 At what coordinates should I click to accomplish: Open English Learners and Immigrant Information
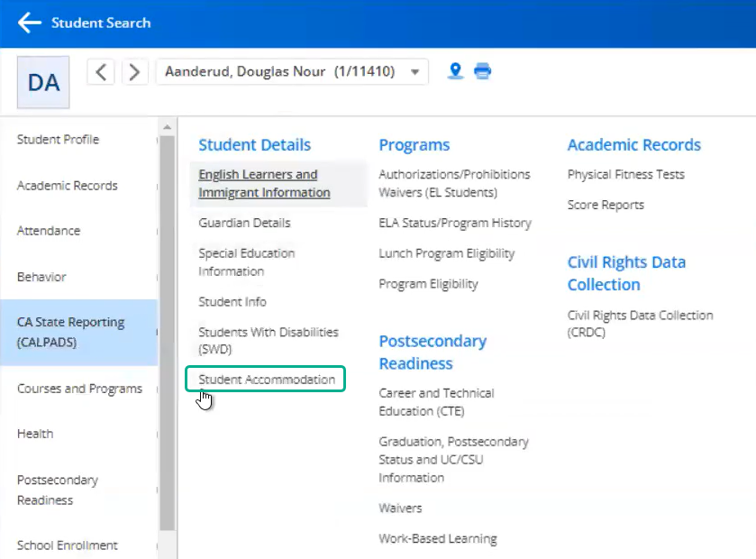tap(264, 183)
